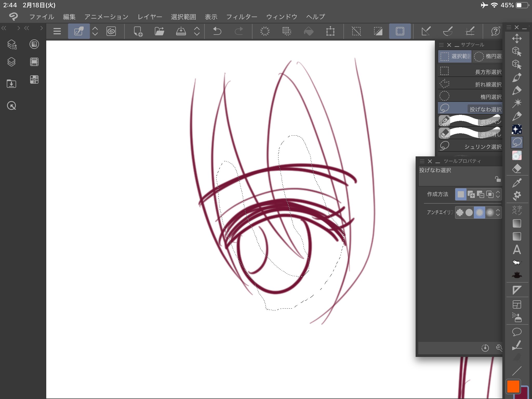This screenshot has width=532, height=399.
Task: Choose 長方形選択 sub tool
Action: pyautogui.click(x=470, y=71)
